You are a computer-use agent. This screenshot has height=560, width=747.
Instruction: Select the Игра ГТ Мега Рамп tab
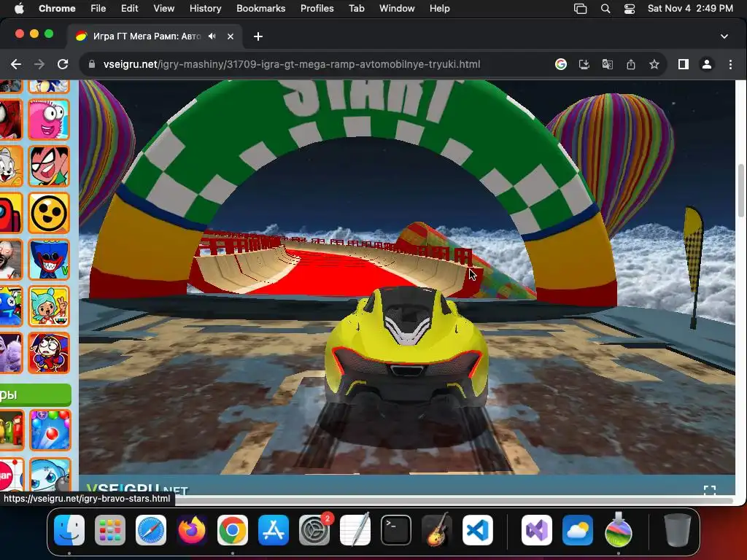point(155,36)
